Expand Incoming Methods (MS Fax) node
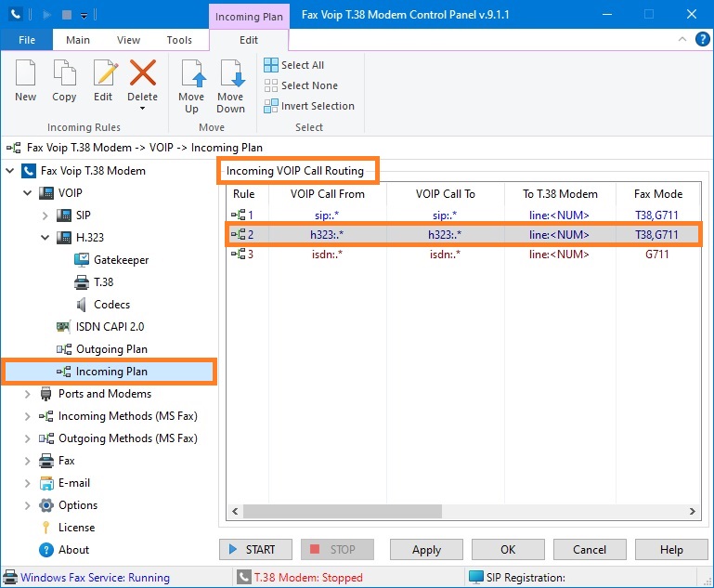Image resolution: width=714 pixels, height=588 pixels. click(28, 416)
